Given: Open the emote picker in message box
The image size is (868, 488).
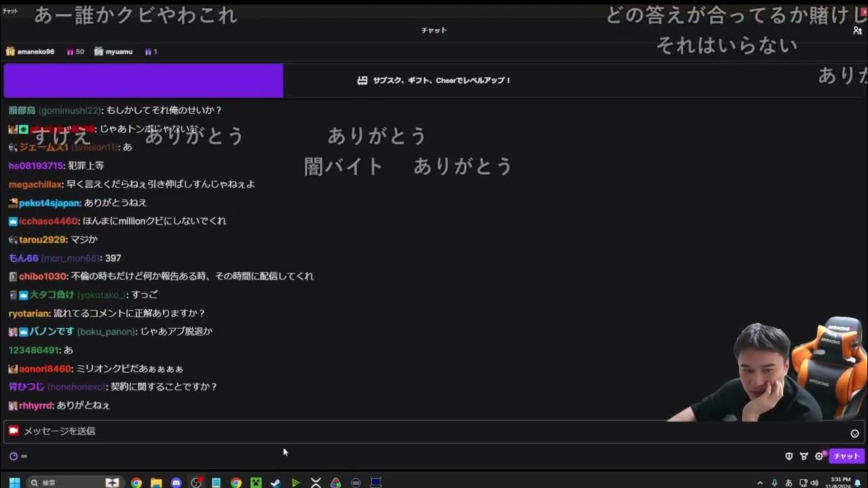Looking at the screenshot, I should (854, 434).
